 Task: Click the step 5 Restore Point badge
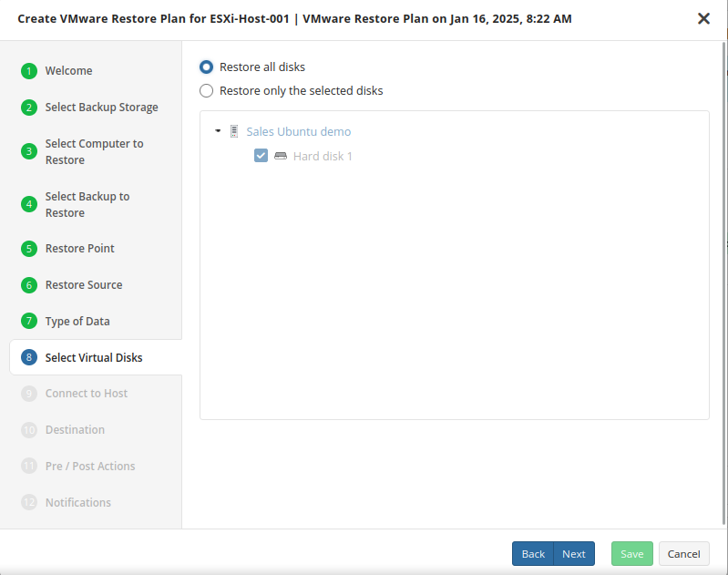click(x=29, y=249)
